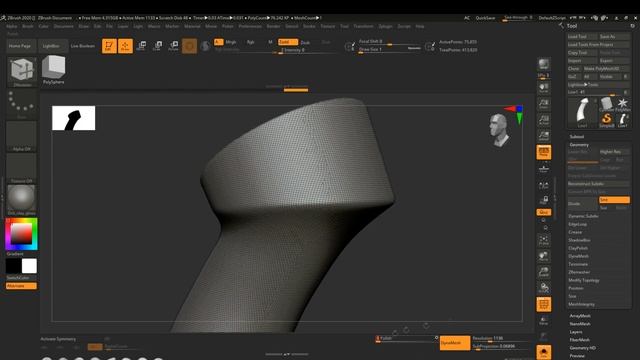Click the Import button
This screenshot has width=640, height=360.
click(x=582, y=60)
